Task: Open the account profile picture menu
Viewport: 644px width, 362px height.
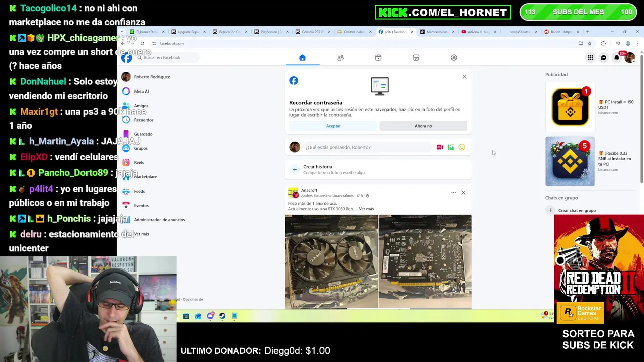Action: tap(629, 58)
